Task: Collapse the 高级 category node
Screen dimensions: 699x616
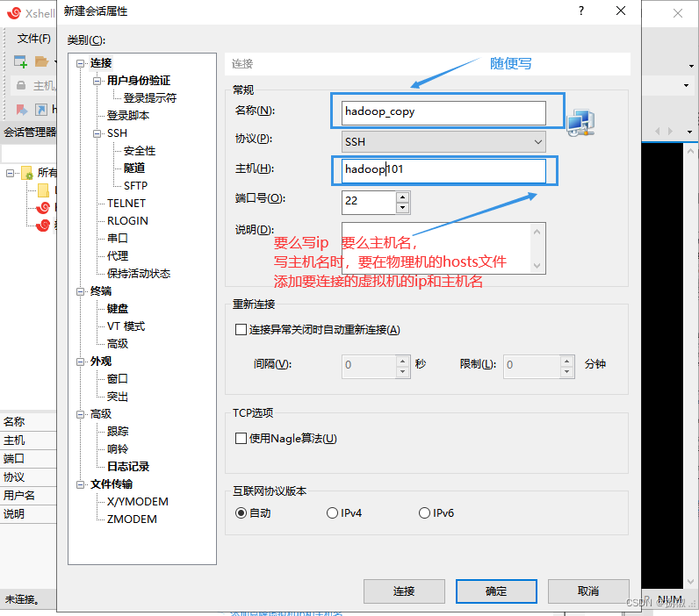Action: (x=80, y=414)
